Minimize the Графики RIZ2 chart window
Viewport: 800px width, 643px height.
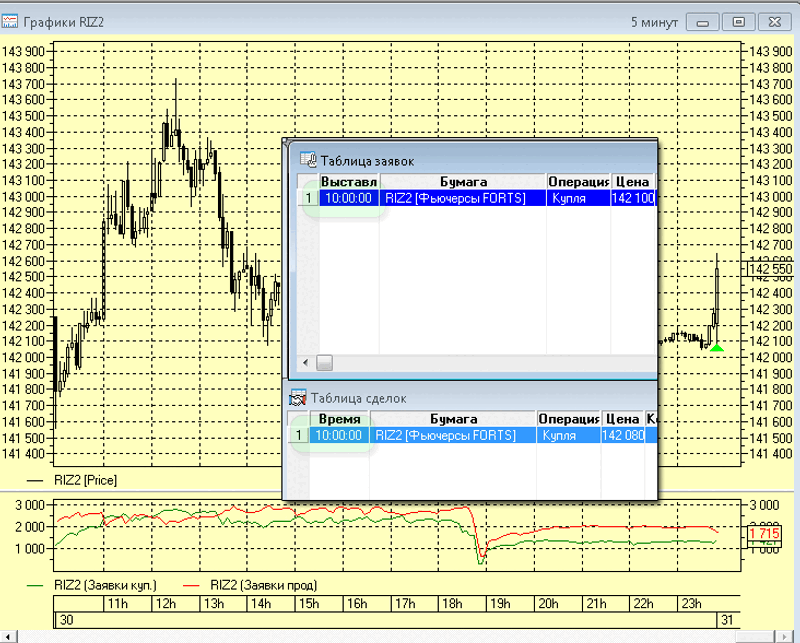[705, 21]
